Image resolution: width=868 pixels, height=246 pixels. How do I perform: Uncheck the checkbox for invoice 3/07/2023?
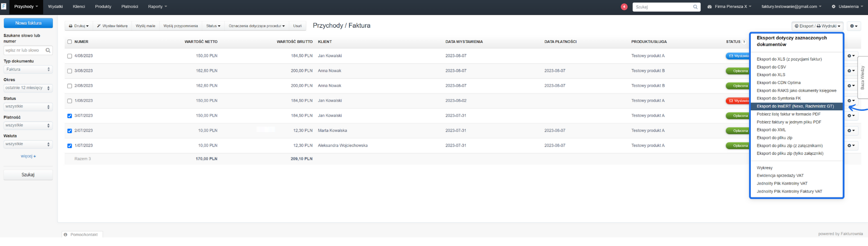click(70, 116)
